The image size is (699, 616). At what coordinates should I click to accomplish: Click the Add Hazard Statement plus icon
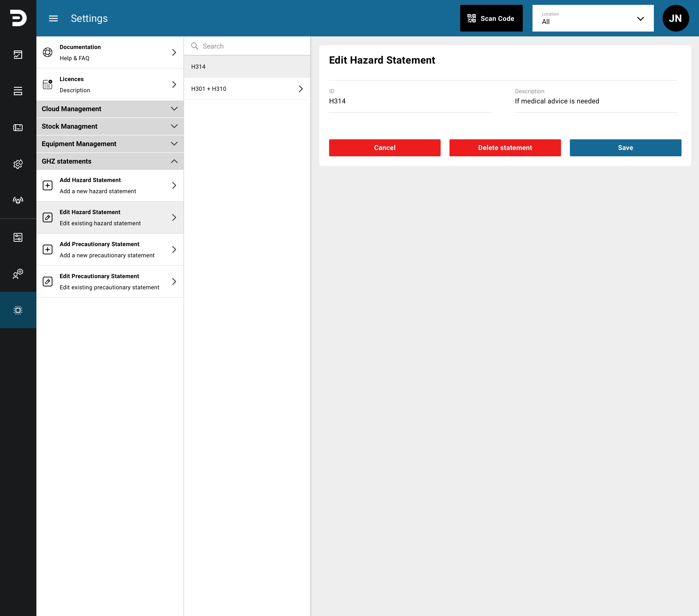(x=48, y=185)
